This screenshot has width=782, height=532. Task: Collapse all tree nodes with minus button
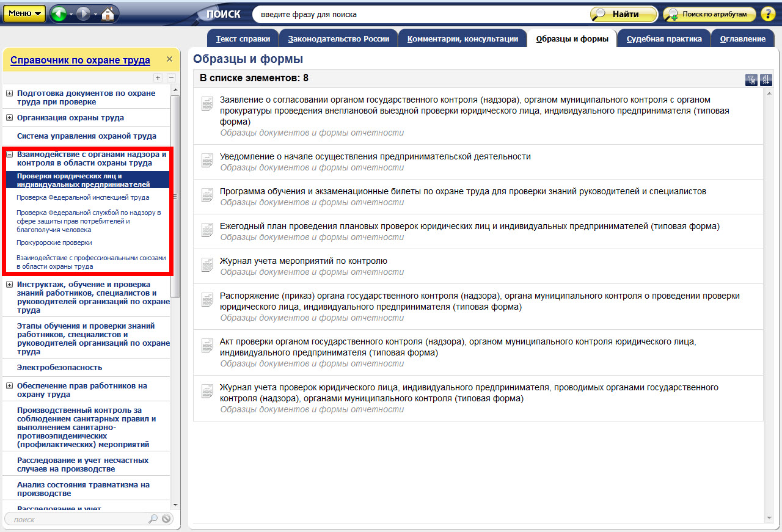[171, 78]
